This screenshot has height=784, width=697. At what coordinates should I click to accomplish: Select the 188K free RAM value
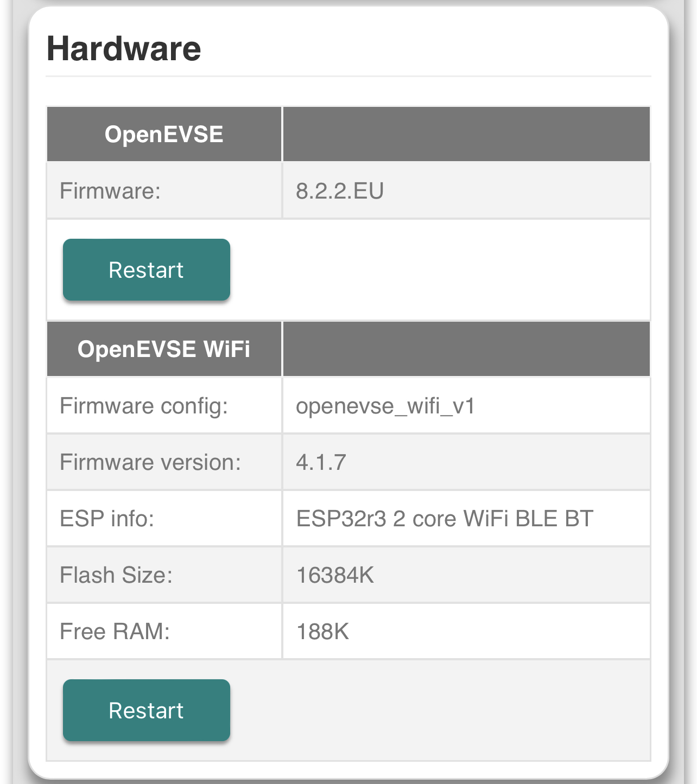pos(322,631)
